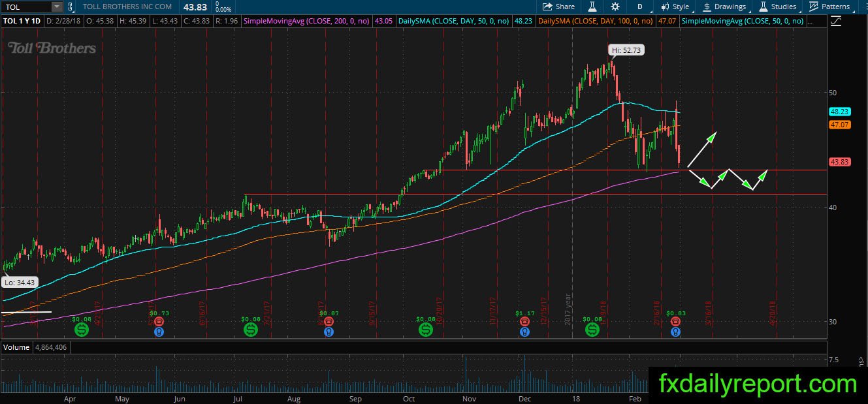This screenshot has width=868, height=404.
Task: Click the 43.05 SMA value in header
Action: [x=385, y=22]
